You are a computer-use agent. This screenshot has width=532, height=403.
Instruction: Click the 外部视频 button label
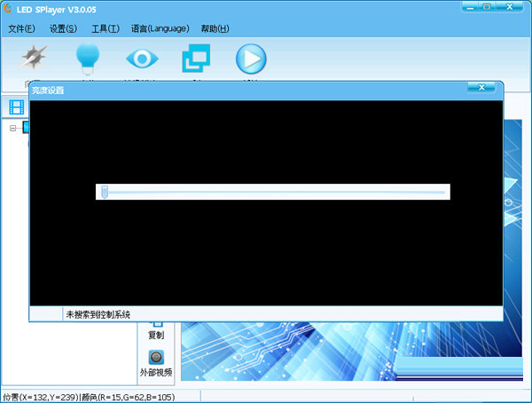(x=156, y=372)
